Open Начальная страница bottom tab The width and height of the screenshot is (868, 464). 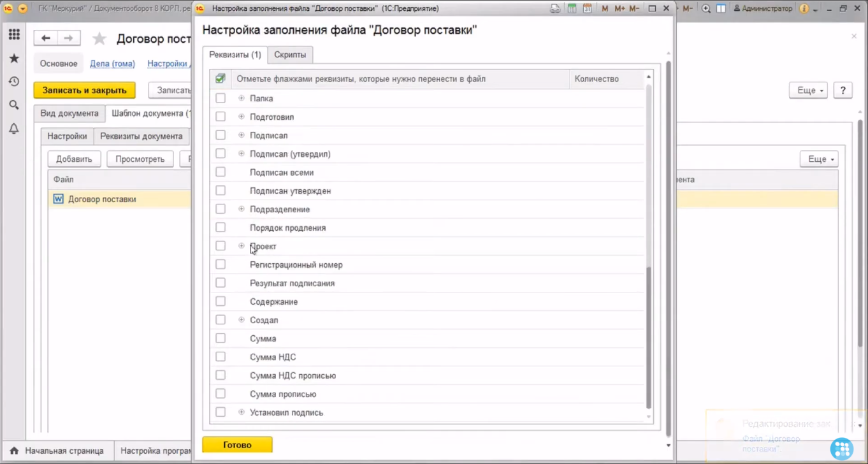(x=57, y=451)
